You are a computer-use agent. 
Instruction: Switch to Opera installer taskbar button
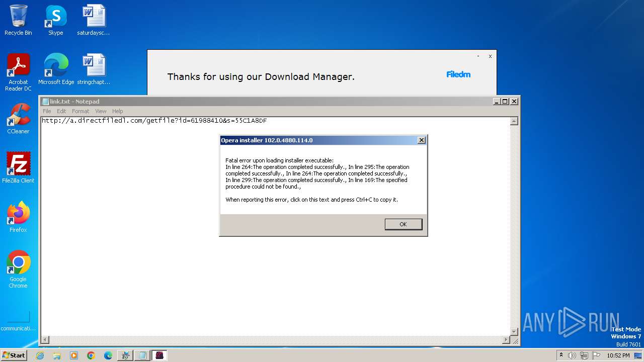click(159, 355)
